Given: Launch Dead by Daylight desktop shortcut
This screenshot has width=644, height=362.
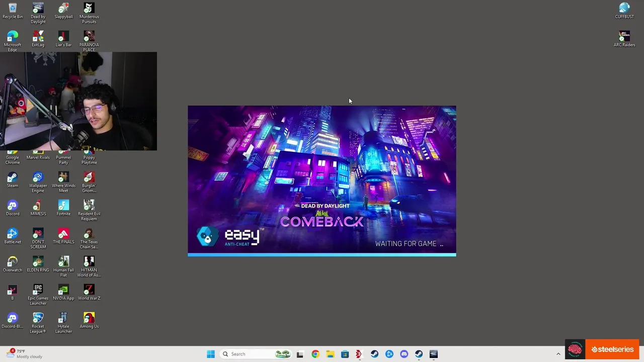Looking at the screenshot, I should 38,13.
